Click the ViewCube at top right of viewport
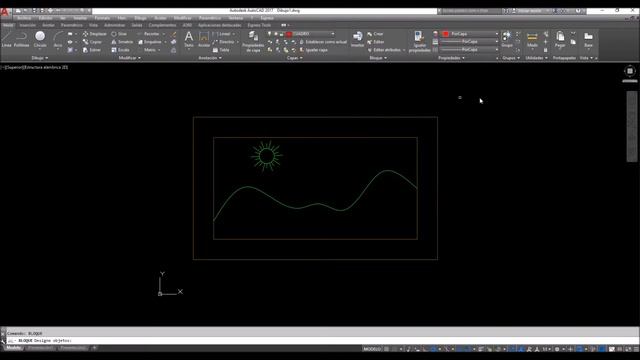 pos(630,71)
